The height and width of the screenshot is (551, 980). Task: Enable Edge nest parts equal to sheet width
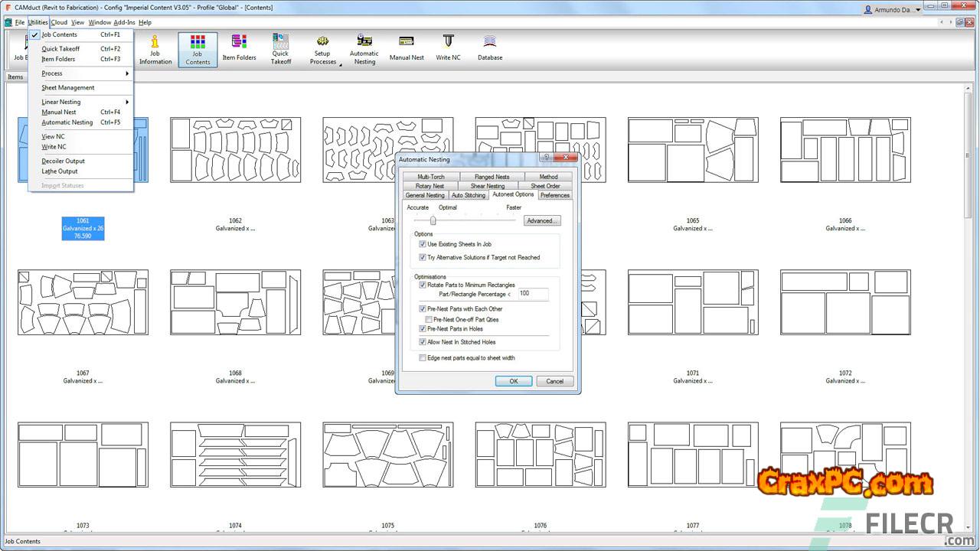pos(423,357)
